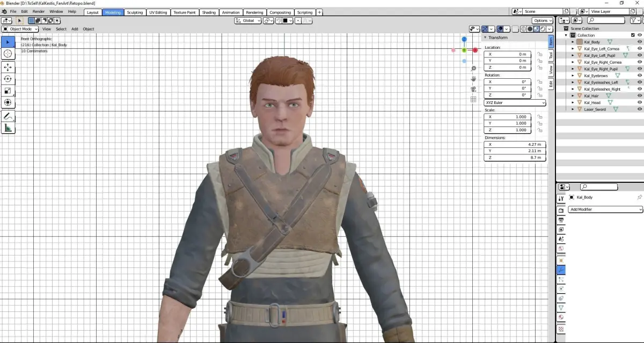Pick the Scale tool
The height and width of the screenshot is (343, 644).
click(x=8, y=91)
